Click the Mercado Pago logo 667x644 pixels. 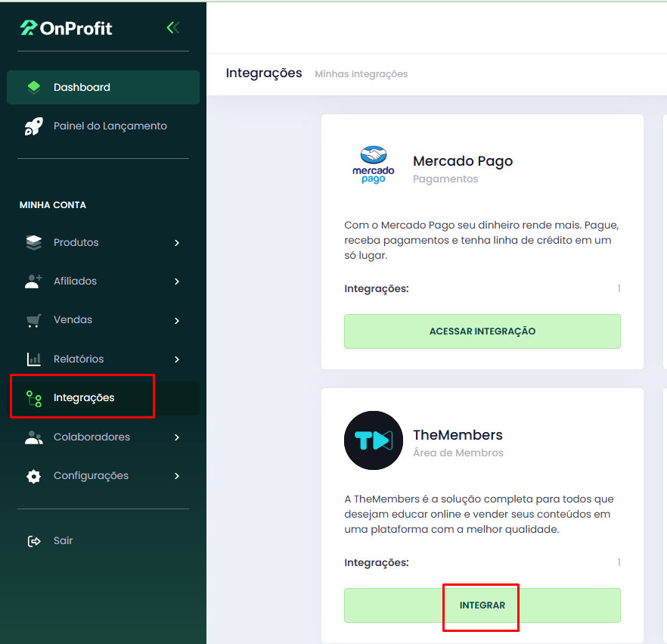pos(373,165)
